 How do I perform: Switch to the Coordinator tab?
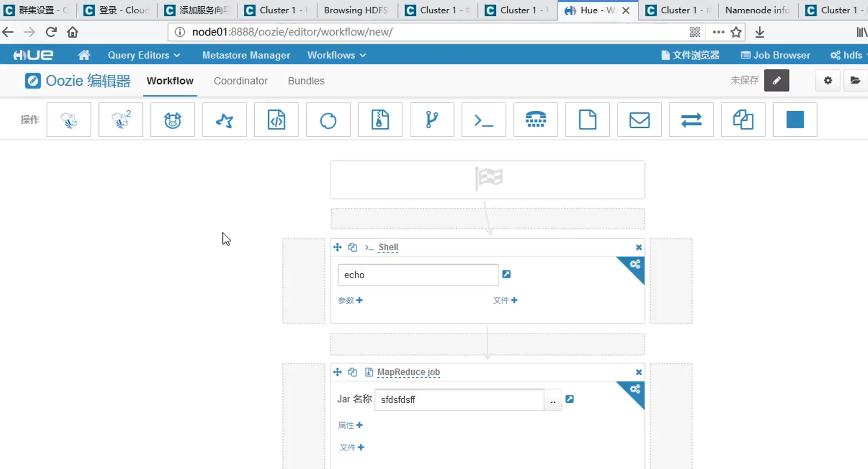(241, 81)
